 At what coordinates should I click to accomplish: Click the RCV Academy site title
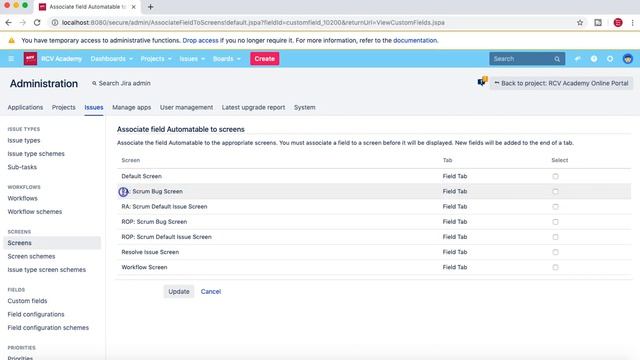(62, 59)
